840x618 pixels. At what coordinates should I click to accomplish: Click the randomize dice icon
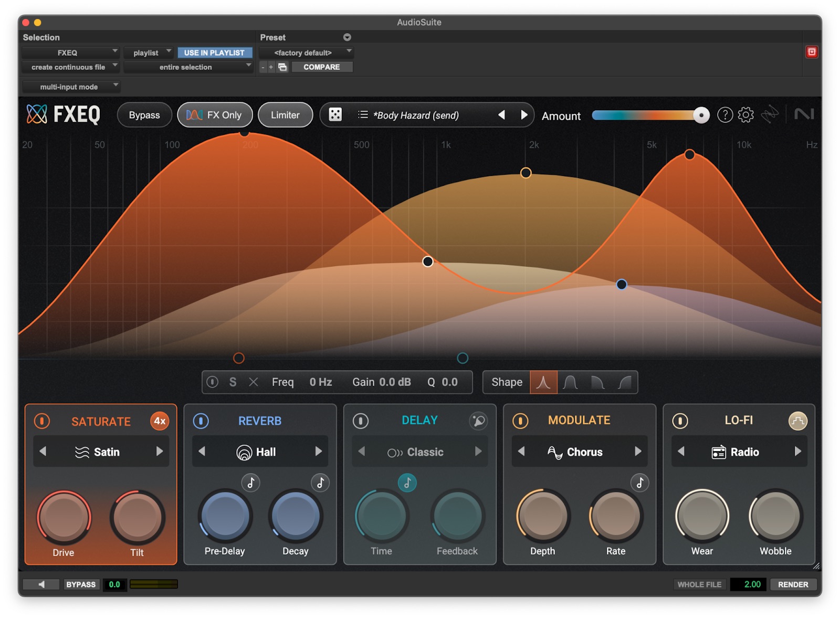(335, 114)
